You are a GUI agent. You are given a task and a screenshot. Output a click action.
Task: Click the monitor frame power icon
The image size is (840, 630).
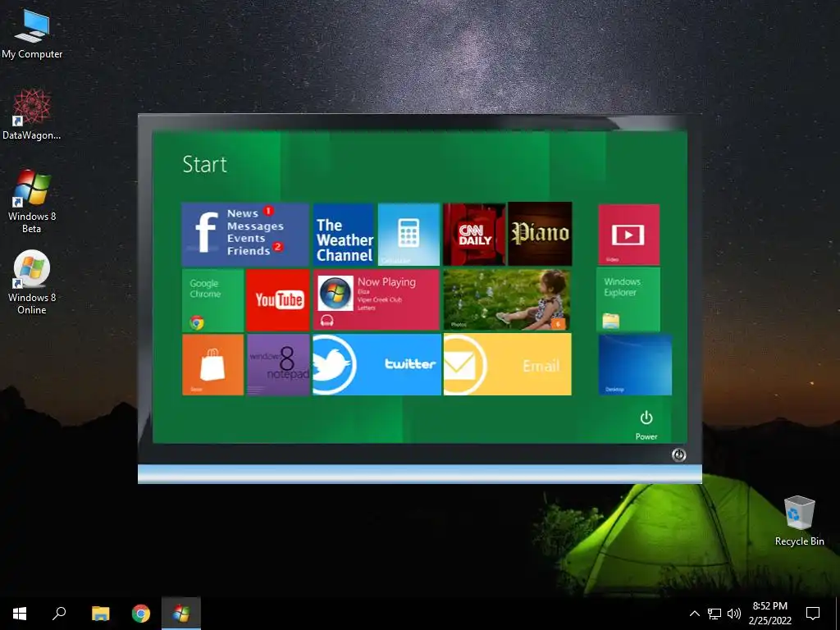pos(678,454)
